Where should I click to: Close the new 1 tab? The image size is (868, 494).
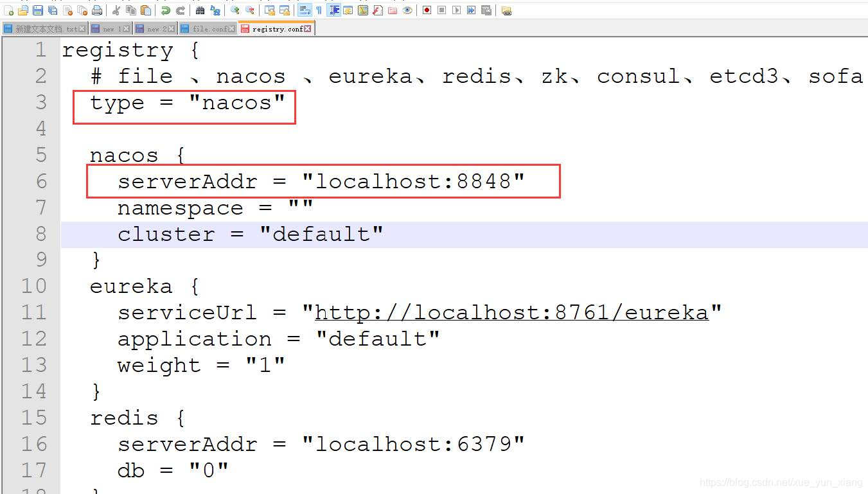click(126, 29)
